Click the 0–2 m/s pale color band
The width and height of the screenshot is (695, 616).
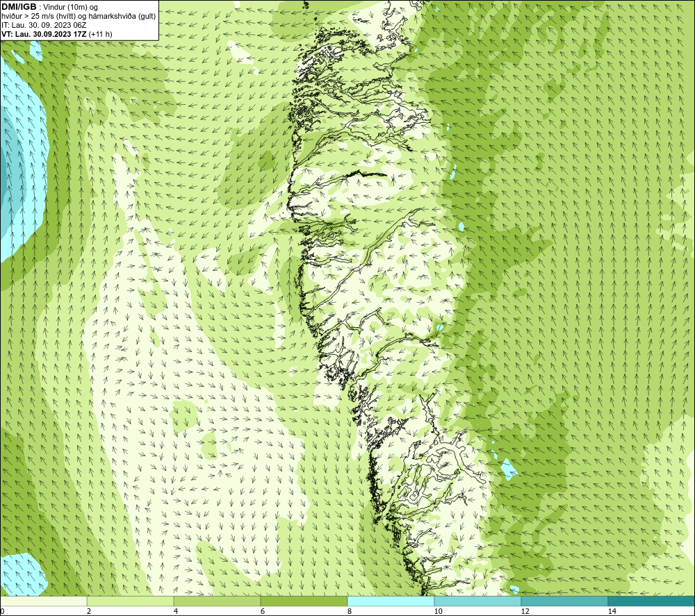click(43, 601)
